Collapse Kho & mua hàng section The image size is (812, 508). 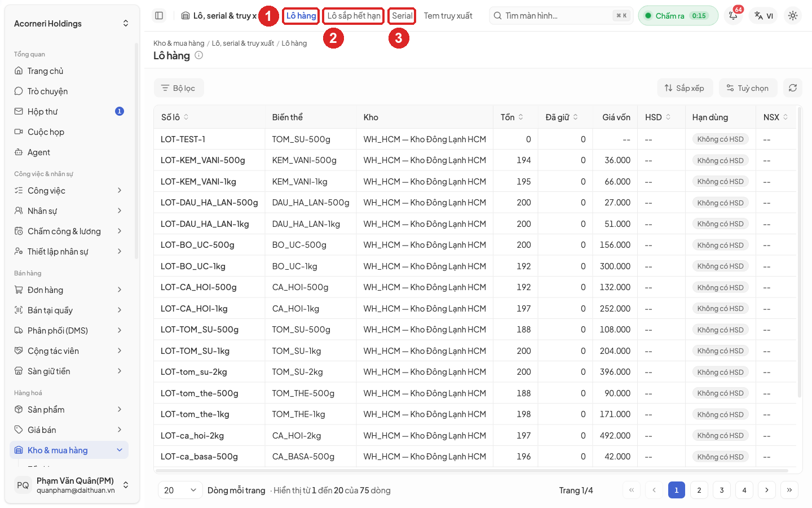pos(70,450)
